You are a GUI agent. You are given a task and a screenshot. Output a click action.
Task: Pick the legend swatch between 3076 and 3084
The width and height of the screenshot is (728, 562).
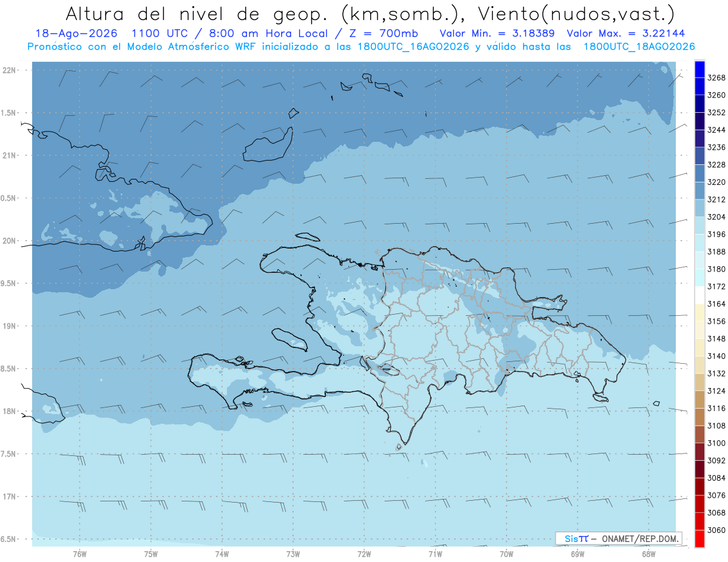tap(699, 487)
